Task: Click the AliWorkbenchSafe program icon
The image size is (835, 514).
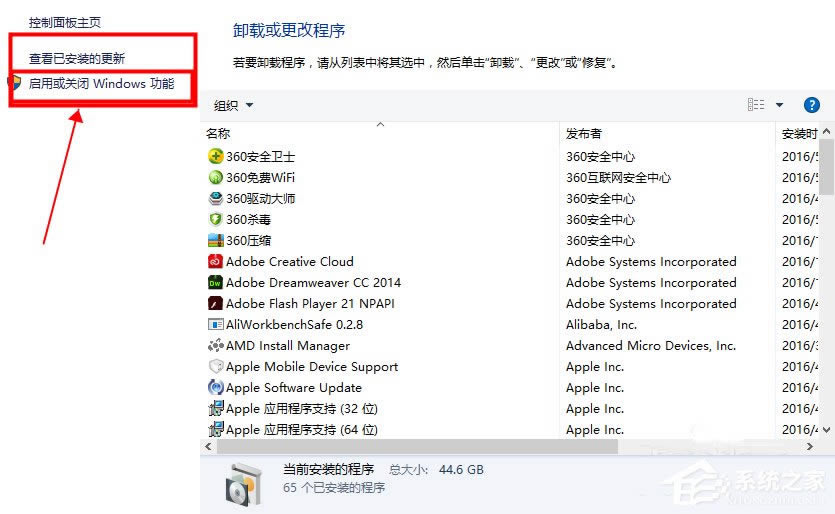Action: 215,324
